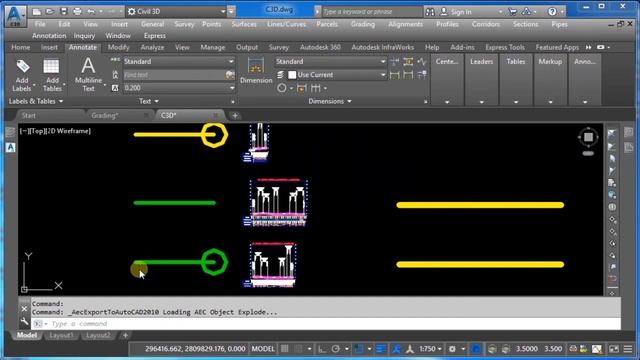
Task: Click the text spell check ABC icon
Action: pyautogui.click(x=115, y=60)
